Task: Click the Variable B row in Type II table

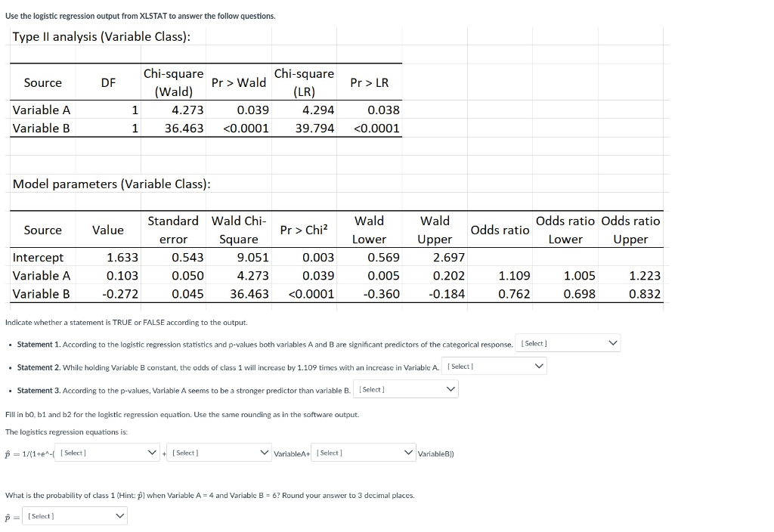Action: pyautogui.click(x=42, y=128)
